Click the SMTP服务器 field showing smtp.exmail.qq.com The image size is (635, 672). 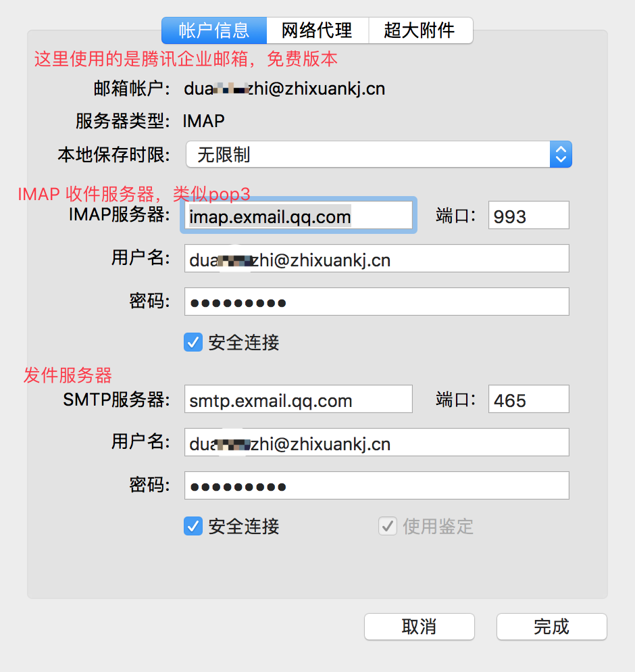point(298,399)
